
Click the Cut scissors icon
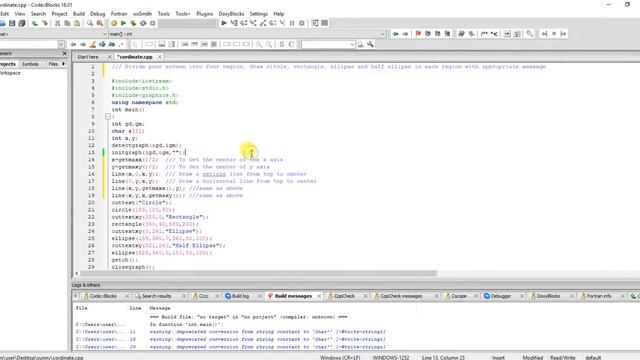pos(58,24)
